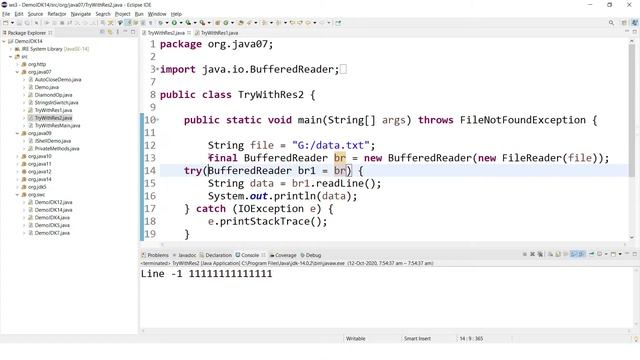Image resolution: width=640 pixels, height=360 pixels.
Task: Click Remove All Terminated Launches icon
Action: [x=540, y=254]
